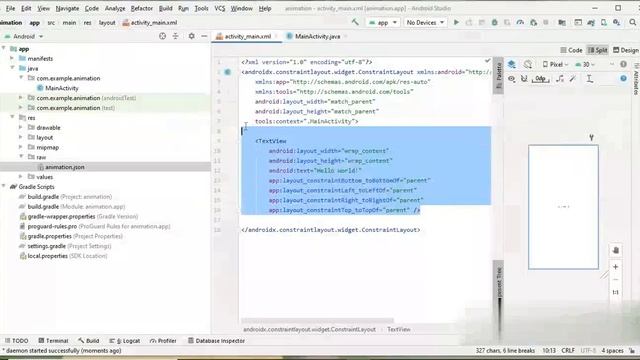Open the Database Inspector tool window
Image resolution: width=640 pixels, height=360 pixels.
[216, 340]
